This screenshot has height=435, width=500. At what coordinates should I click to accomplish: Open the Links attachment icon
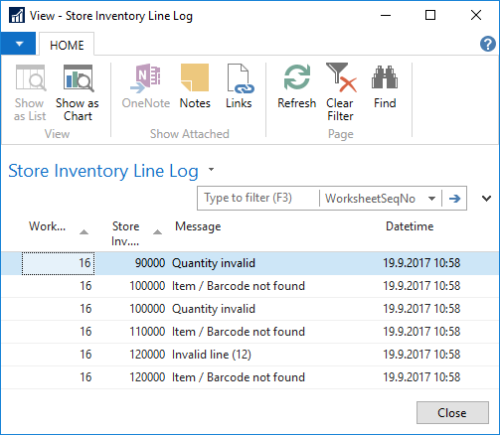[240, 78]
